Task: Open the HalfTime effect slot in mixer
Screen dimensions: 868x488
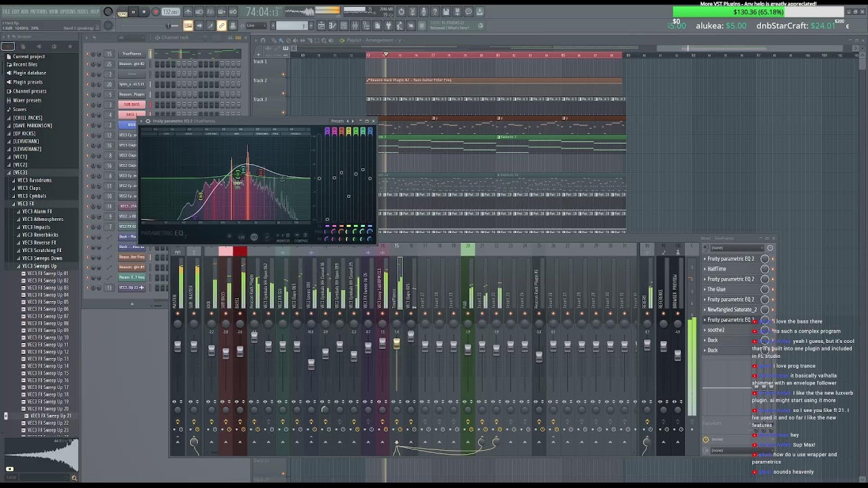Action: (x=717, y=269)
